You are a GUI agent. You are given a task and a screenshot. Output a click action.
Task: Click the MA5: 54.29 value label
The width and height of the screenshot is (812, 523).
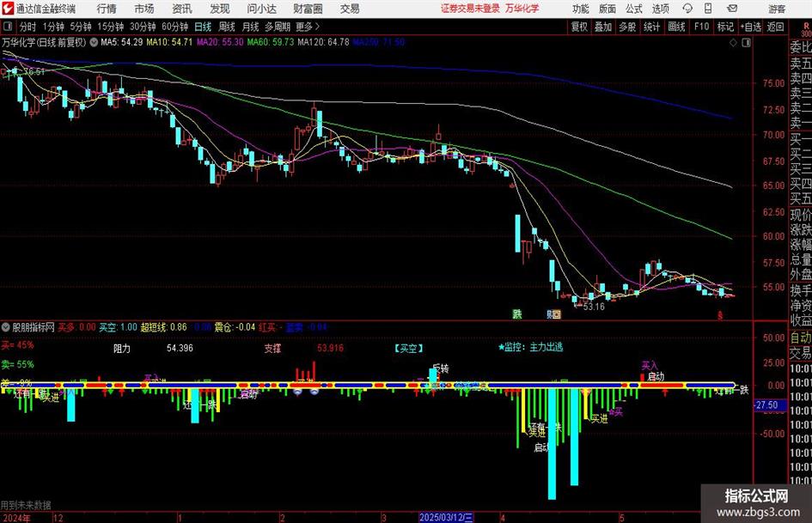click(121, 42)
